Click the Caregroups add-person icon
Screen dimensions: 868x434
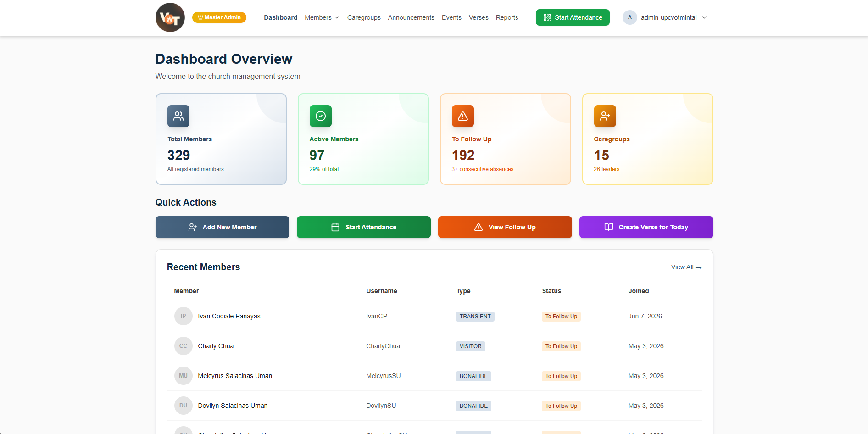(605, 116)
